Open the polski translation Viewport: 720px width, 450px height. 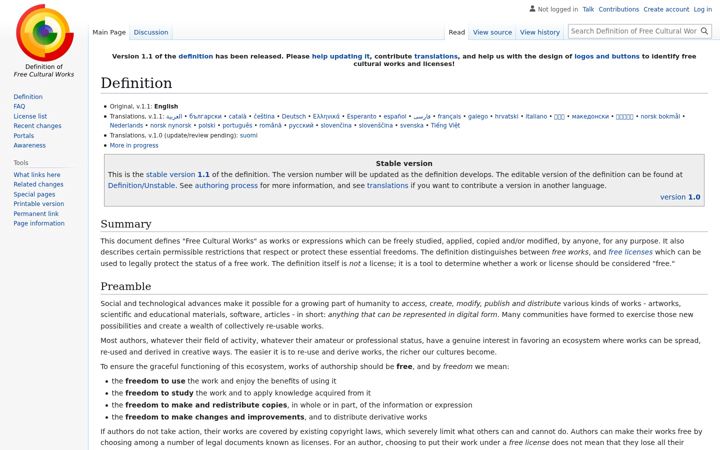[x=207, y=125]
